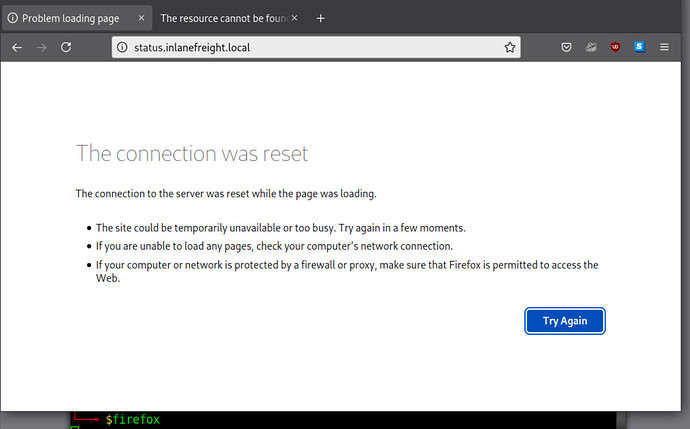Screen dimensions: 690x429
Task: Click the warning icon on first tab
Action: tap(12, 18)
